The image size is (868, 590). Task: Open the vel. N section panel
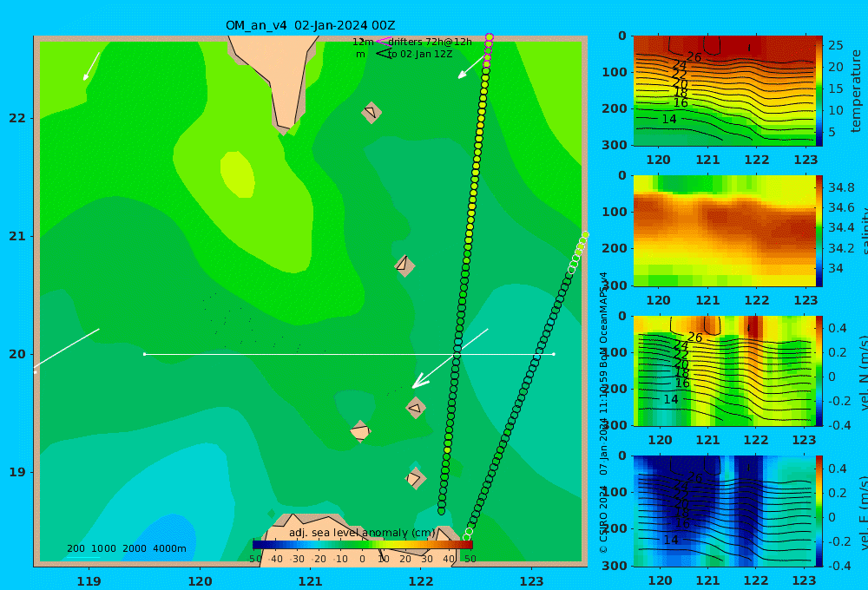point(725,370)
